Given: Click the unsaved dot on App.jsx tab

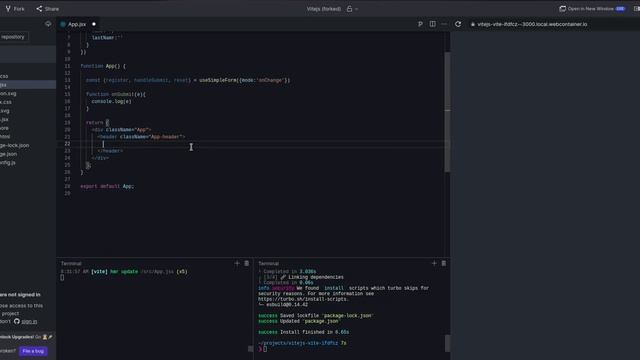Looking at the screenshot, I should pos(94,24).
